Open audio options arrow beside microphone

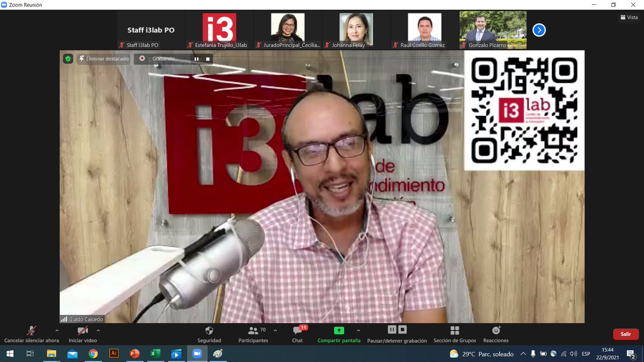(x=57, y=330)
